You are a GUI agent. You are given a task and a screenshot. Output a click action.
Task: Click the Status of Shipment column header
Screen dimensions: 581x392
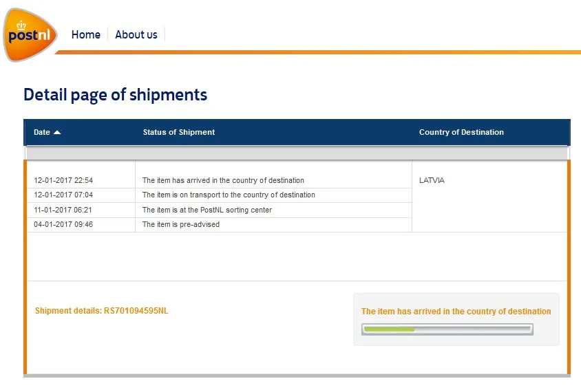tap(178, 132)
